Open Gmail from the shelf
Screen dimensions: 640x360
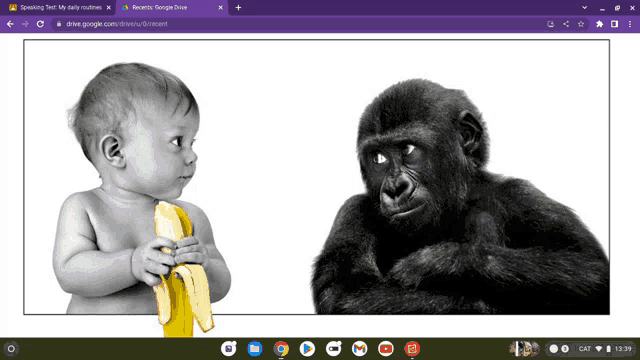pos(360,349)
